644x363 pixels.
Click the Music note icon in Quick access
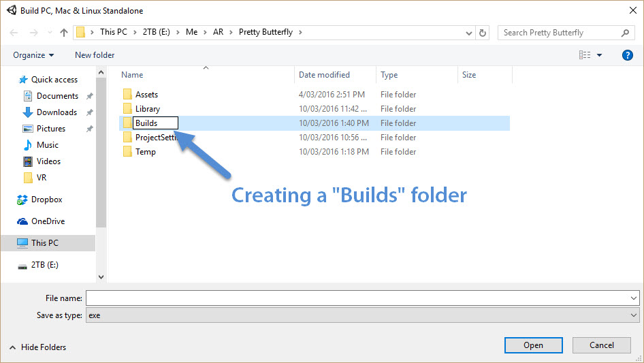pyautogui.click(x=28, y=145)
